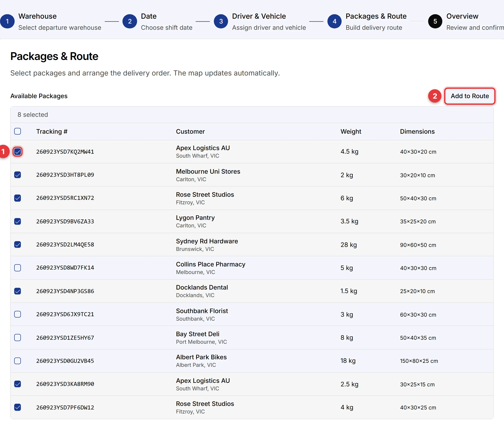Uncheck package 260923YSD7KQ2MW41 checkbox
This screenshot has height=429, width=504.
coord(18,152)
